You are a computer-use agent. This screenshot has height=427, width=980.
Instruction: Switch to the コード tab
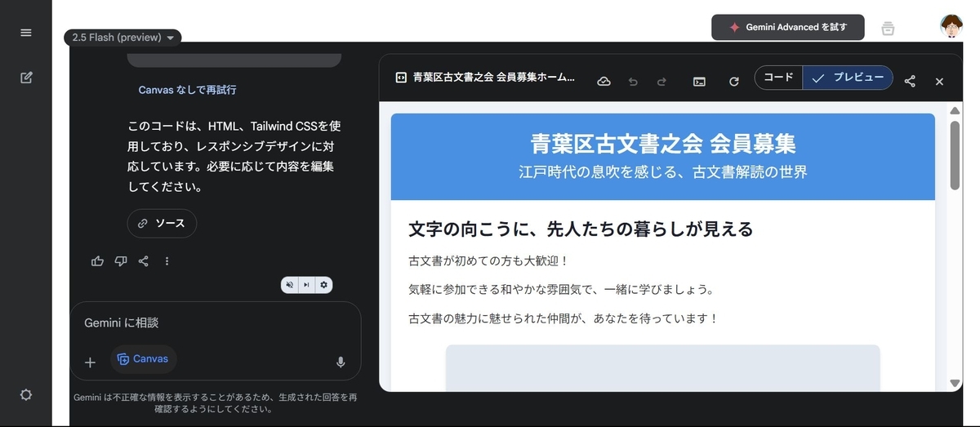click(778, 78)
